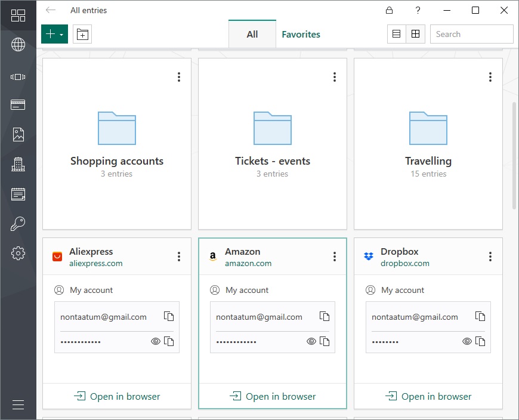Lock the vault with padlock icon
Screen dimensions: 519x420
(389, 10)
